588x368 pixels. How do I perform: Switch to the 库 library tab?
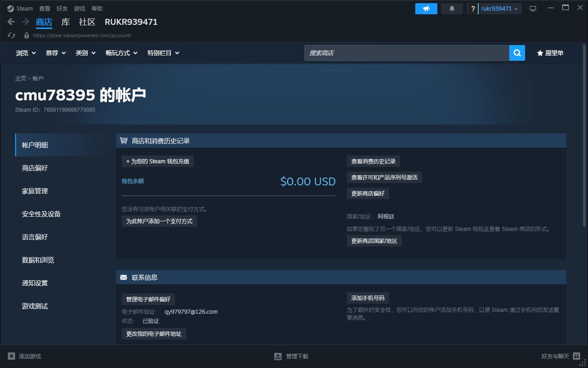66,22
